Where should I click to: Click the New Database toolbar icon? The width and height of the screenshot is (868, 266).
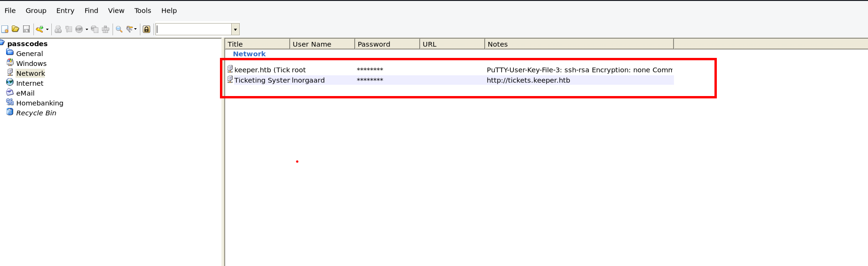[5, 29]
